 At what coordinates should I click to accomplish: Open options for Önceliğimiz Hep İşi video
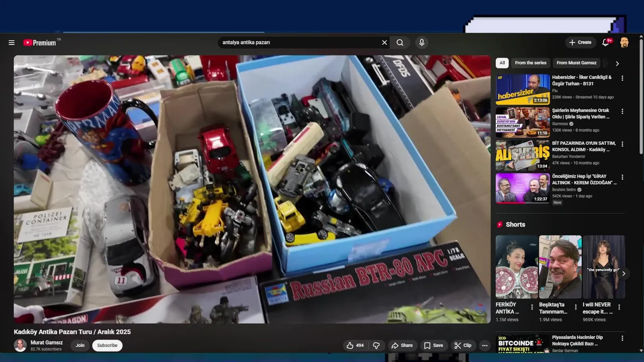(x=622, y=177)
